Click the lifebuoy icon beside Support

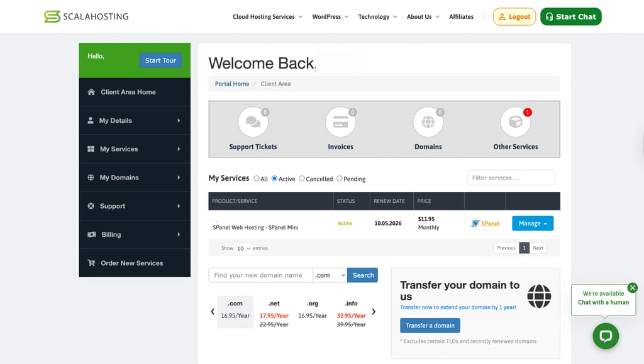[x=91, y=206]
